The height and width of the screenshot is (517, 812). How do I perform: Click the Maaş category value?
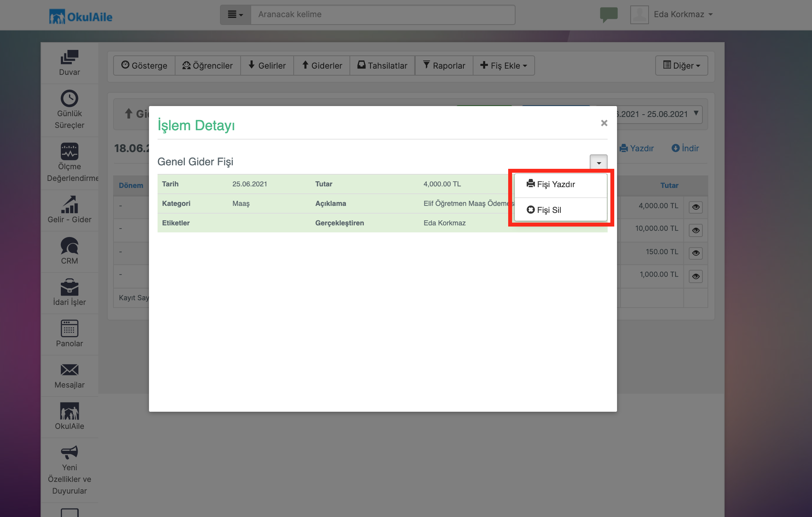(241, 204)
